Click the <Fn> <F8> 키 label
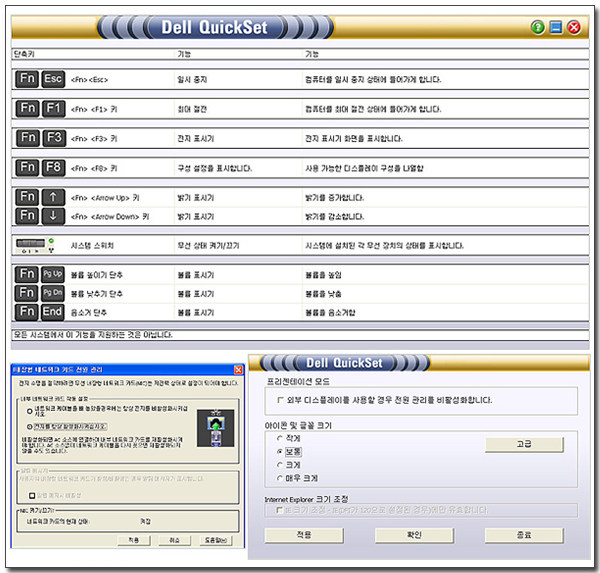 coord(94,168)
